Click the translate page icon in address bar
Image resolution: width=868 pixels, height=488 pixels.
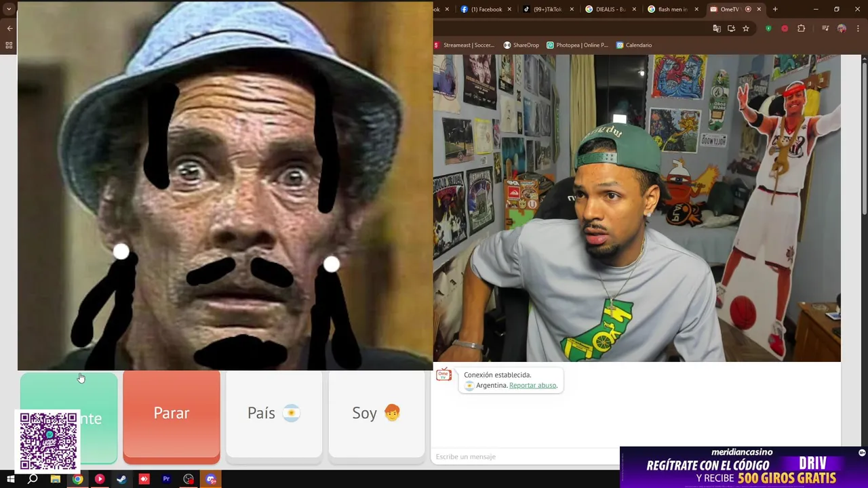[x=717, y=28]
